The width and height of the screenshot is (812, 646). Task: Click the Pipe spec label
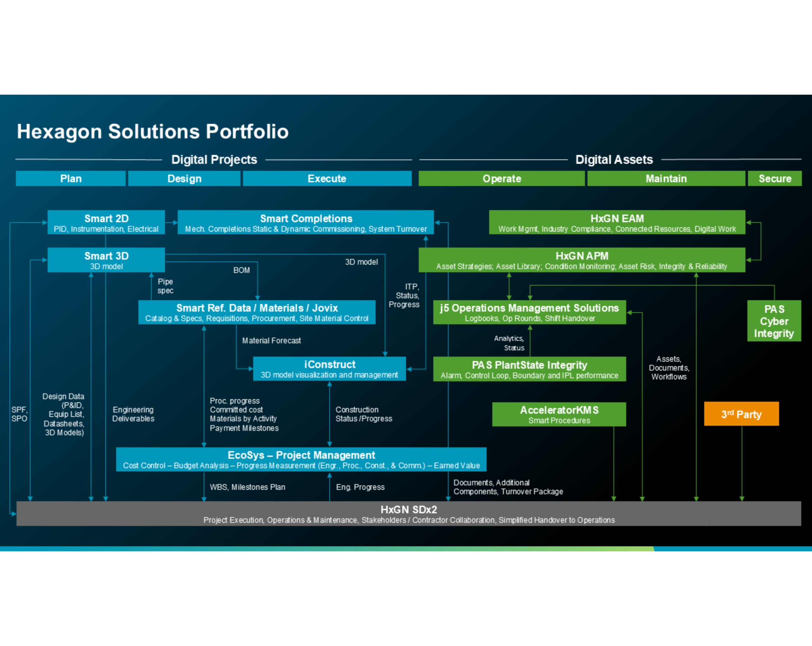pyautogui.click(x=165, y=286)
